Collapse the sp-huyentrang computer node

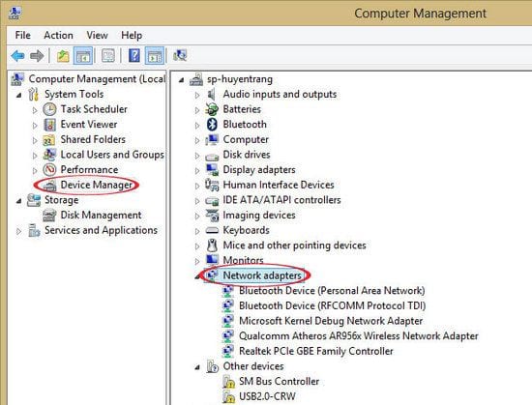click(182, 80)
